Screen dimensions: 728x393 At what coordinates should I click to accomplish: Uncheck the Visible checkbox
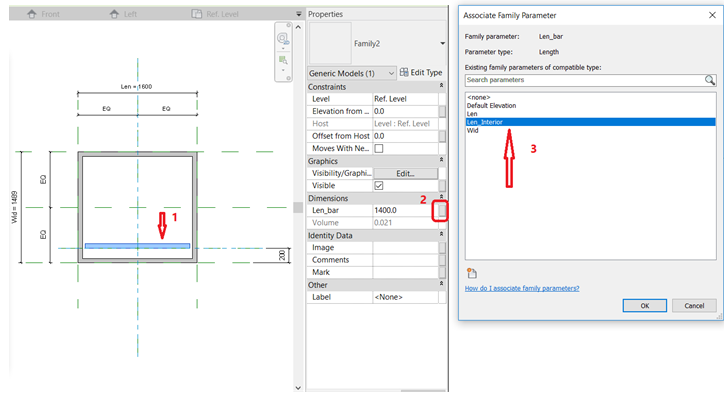click(379, 186)
